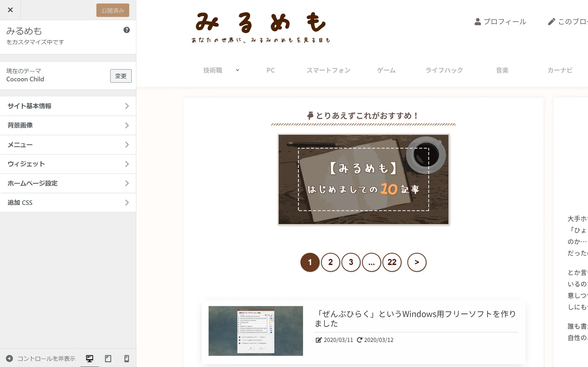This screenshot has height=367, width=588.
Task: Select current page 1 in pagination
Action: [x=310, y=262]
